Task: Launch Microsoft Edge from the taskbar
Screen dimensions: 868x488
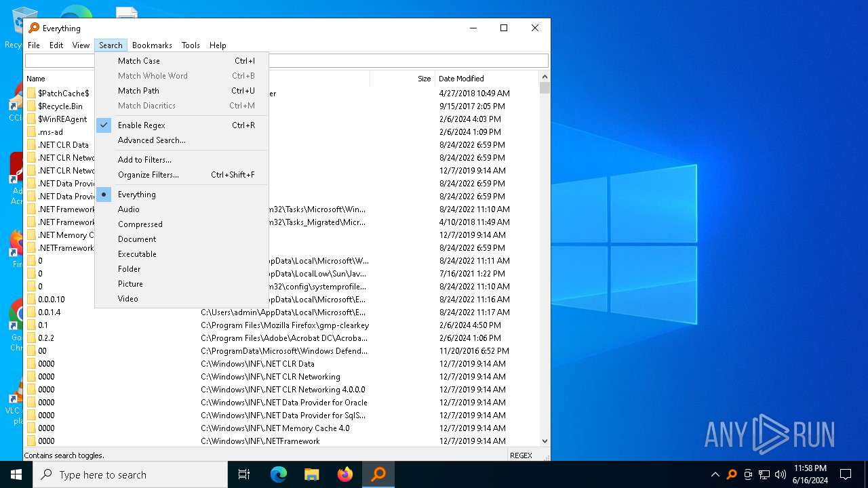Action: pos(279,474)
